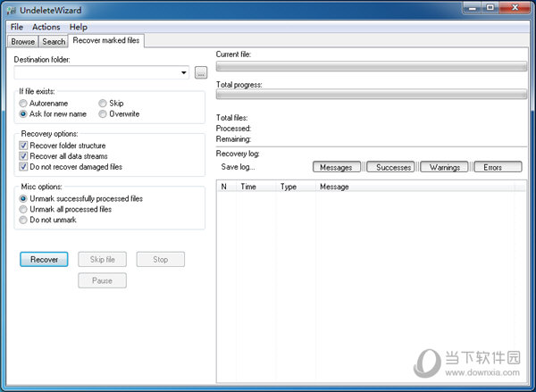Image resolution: width=536 pixels, height=392 pixels.
Task: Select the Recover marked files tab
Action: pos(106,41)
